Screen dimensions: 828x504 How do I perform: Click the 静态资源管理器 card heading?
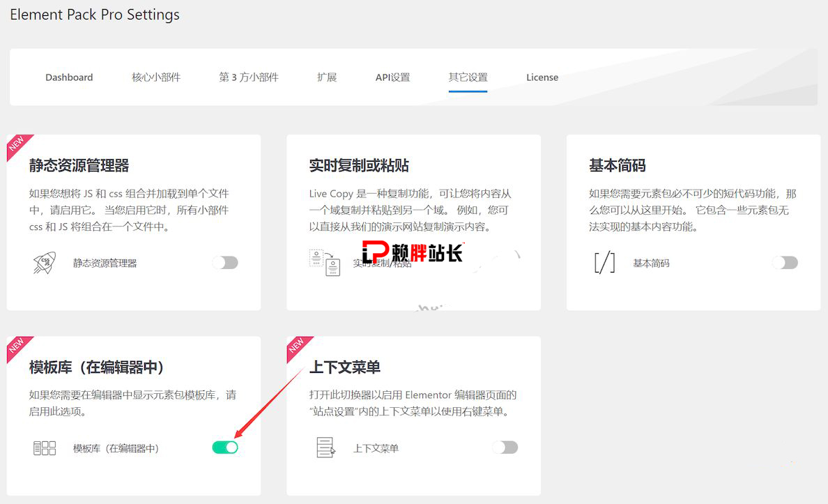(x=79, y=165)
